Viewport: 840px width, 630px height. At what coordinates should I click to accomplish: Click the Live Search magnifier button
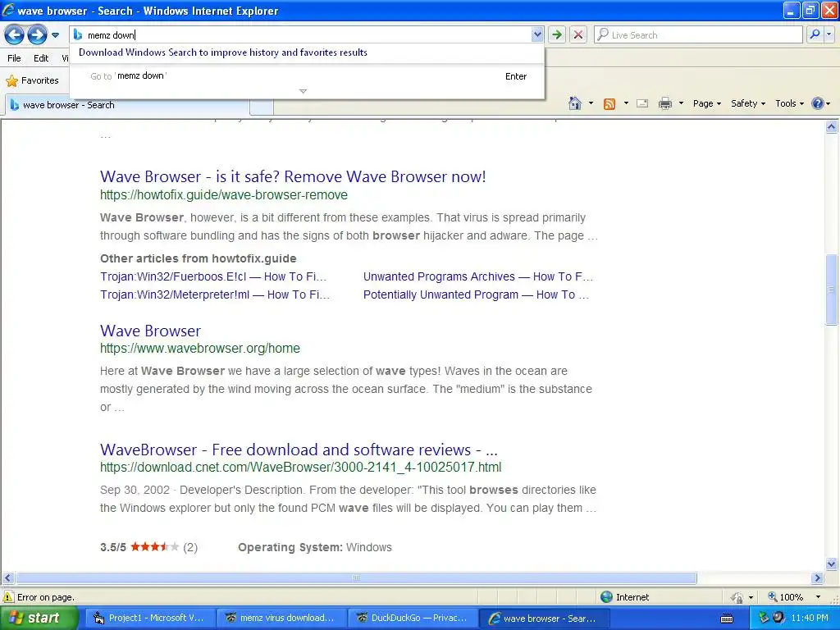click(x=815, y=34)
